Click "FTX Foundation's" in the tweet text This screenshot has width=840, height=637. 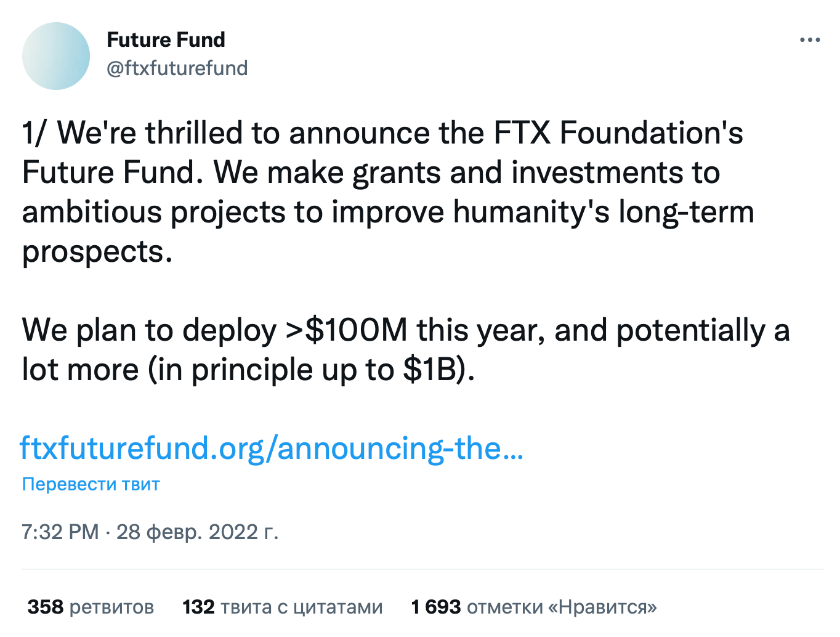tap(618, 133)
